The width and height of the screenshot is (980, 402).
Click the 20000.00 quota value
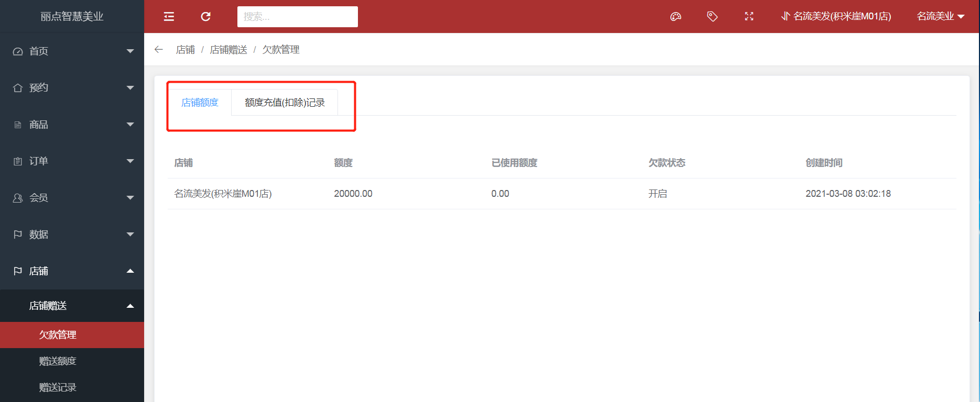353,194
